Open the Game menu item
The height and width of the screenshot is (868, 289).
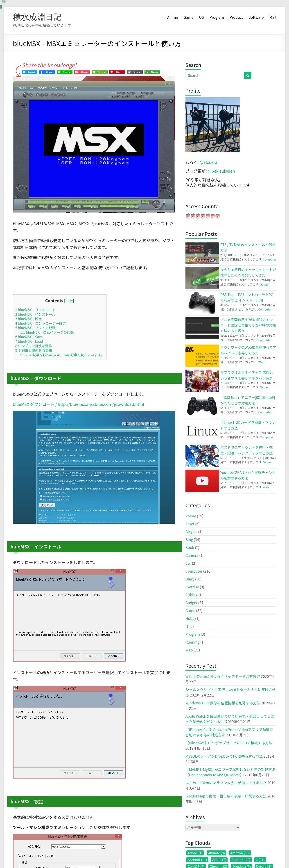(x=188, y=18)
